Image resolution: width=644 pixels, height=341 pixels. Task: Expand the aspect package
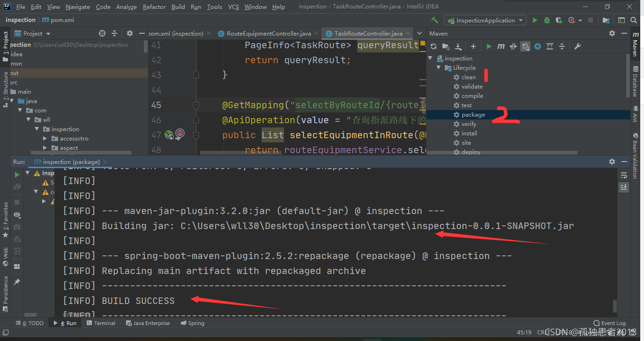click(45, 148)
